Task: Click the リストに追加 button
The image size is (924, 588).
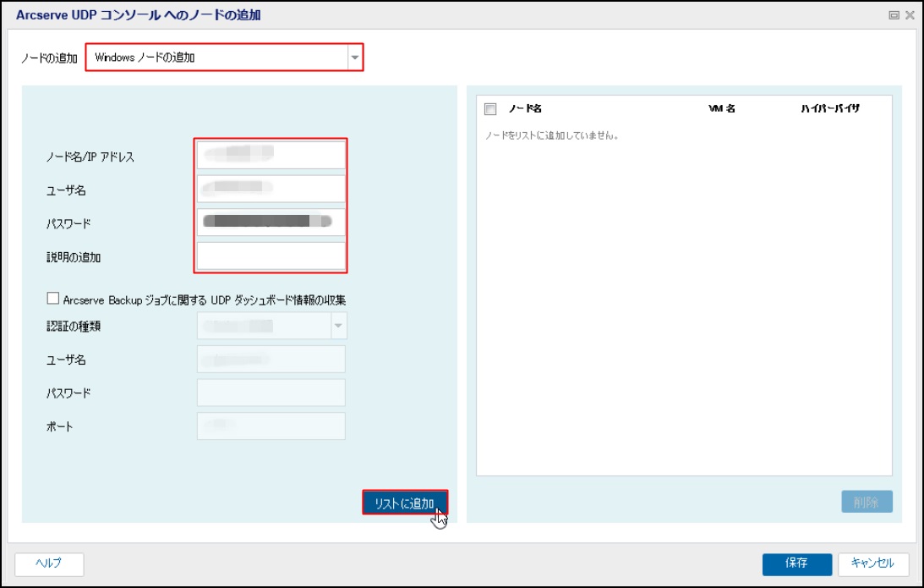Action: tap(405, 503)
